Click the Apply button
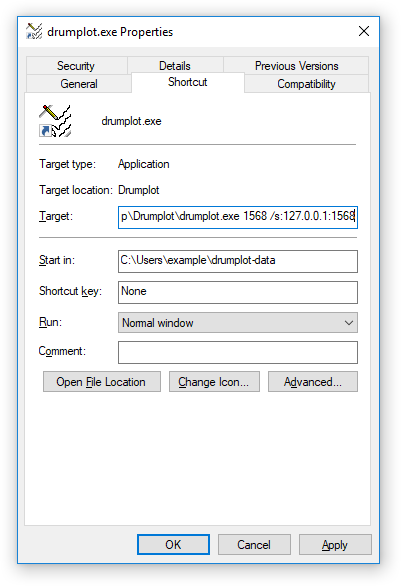This screenshot has width=401, height=586. point(335,545)
